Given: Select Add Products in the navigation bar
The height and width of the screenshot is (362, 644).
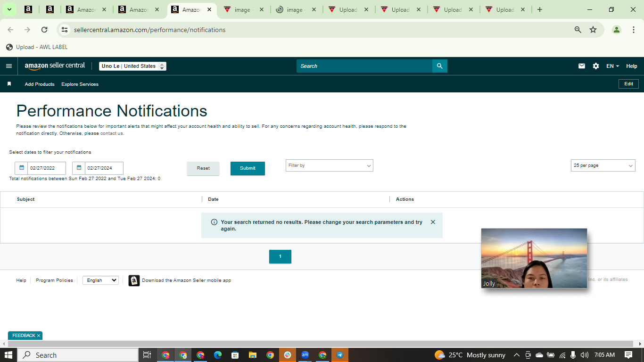Looking at the screenshot, I should tap(40, 84).
